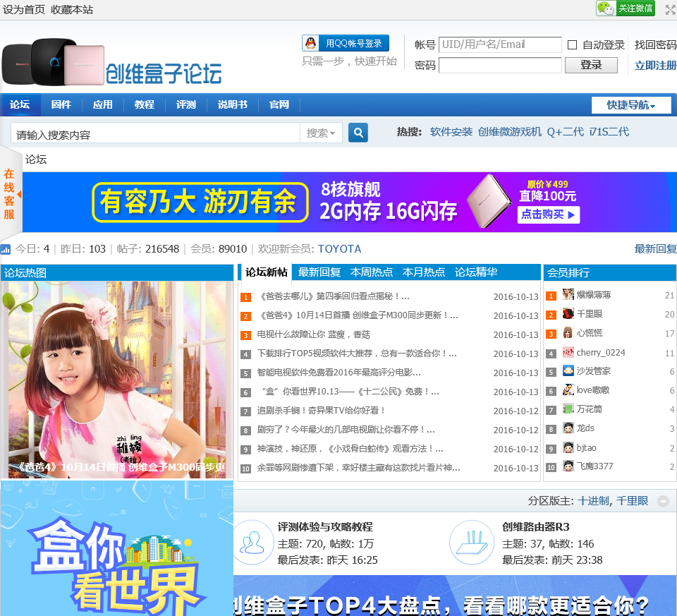This screenshot has height=616, width=677.
Task: Switch to the 论坛精华 tab
Action: tap(476, 272)
